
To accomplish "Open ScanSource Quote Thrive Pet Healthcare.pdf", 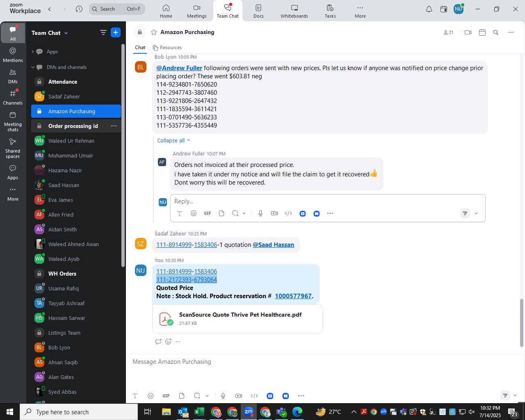I will (x=237, y=319).
